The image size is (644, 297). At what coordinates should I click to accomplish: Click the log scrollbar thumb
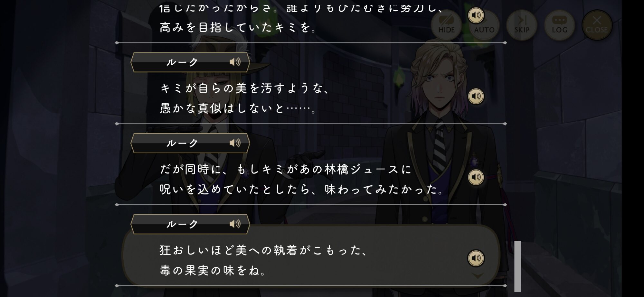coord(517,266)
